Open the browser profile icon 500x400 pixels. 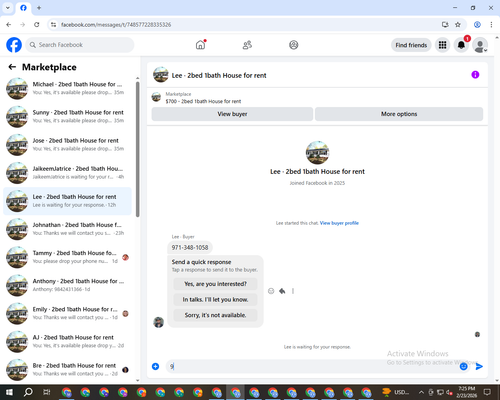tap(477, 25)
